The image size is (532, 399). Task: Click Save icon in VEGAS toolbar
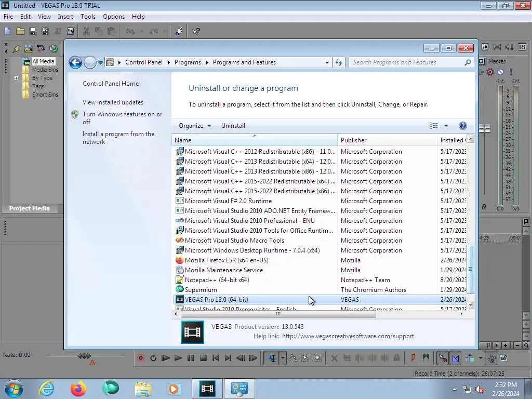[33, 31]
